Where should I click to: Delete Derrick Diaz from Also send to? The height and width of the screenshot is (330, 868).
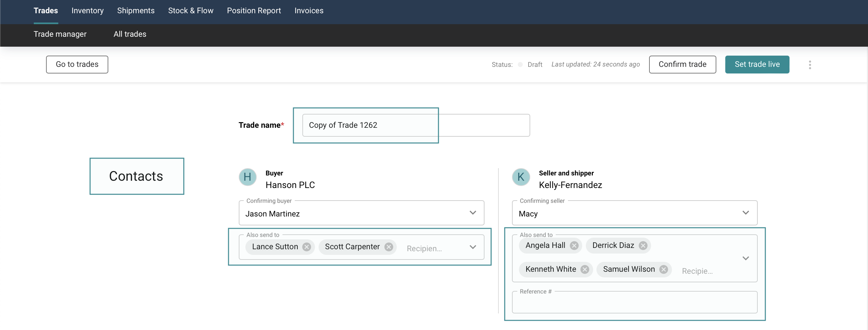pos(642,246)
